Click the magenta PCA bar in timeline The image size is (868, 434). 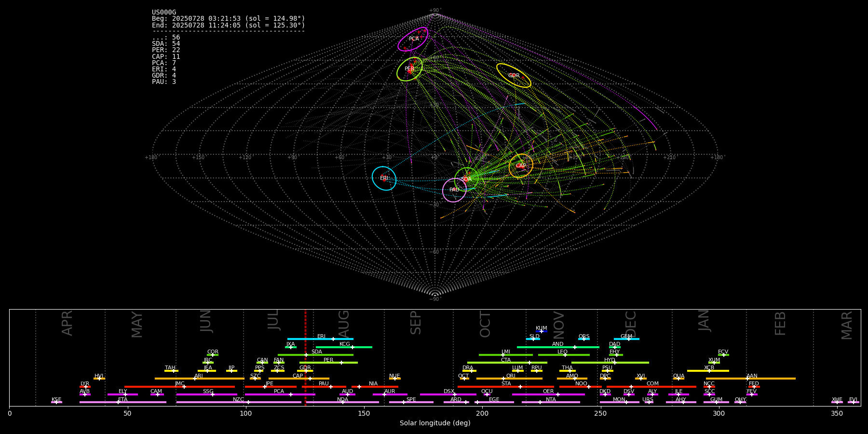coord(280,394)
